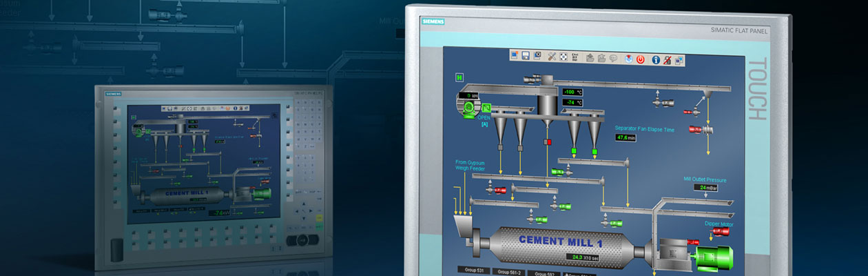868x276 pixels.
Task: Click the CEMENT MILL 1 label on large panel
Action: tap(561, 241)
